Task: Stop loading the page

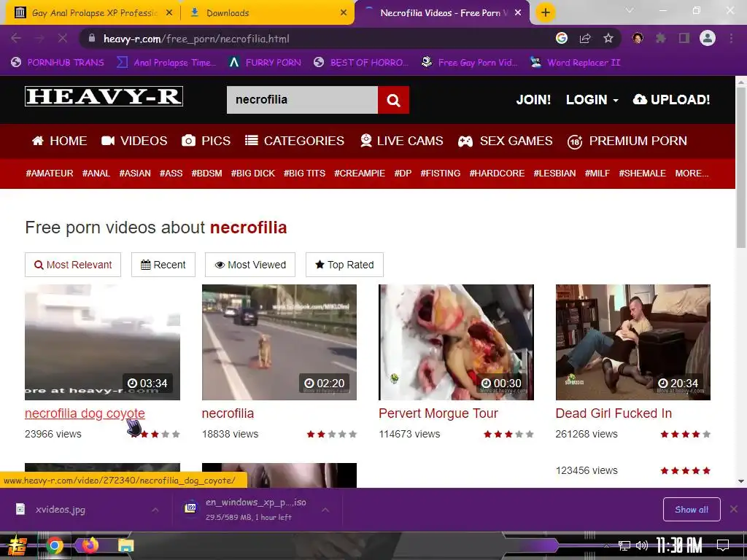Action: (63, 39)
